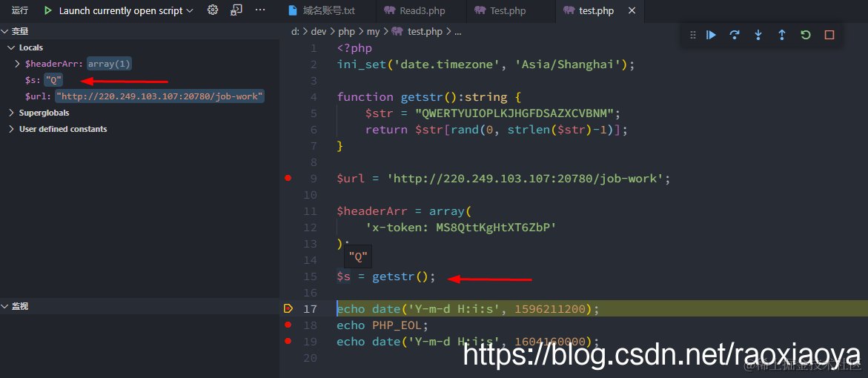Toggle the breakpoint on line 18
The height and width of the screenshot is (378, 868).
pyautogui.click(x=288, y=325)
